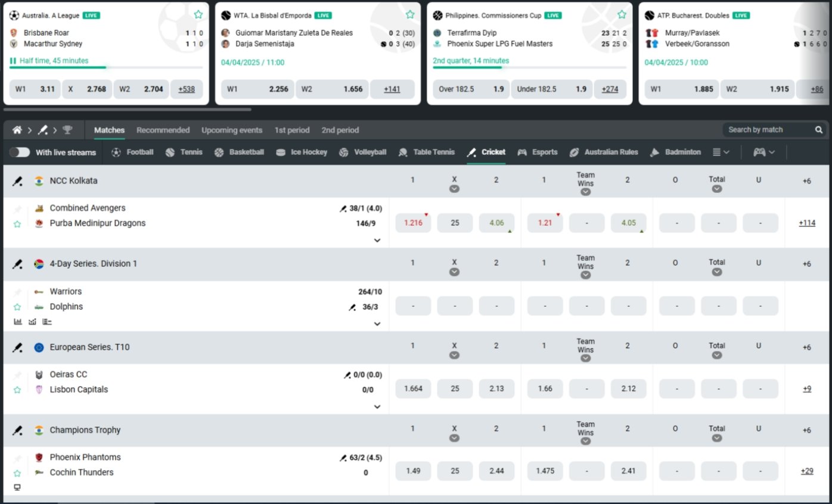Pin the Phoenix Phantoms match
This screenshot has width=832, height=504.
pyautogui.click(x=17, y=458)
